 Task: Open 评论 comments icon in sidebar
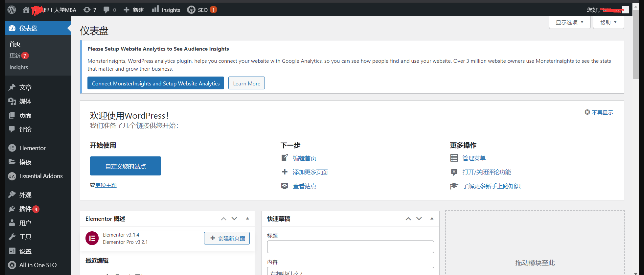12,129
